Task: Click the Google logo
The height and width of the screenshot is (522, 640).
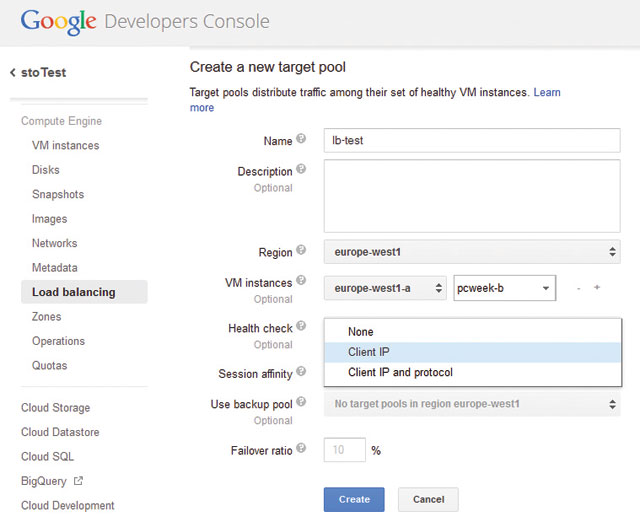Action: coord(58,22)
